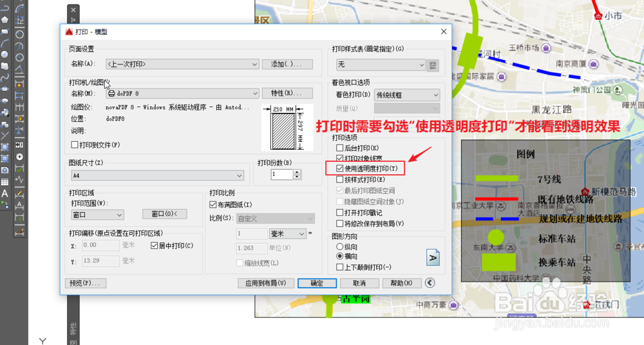Select the Baseline dimension tool
The image size is (644, 345).
click(x=19, y=95)
